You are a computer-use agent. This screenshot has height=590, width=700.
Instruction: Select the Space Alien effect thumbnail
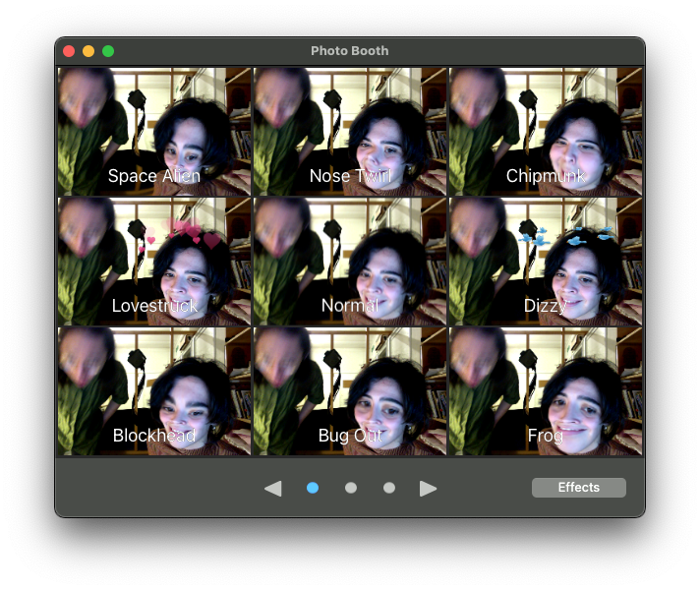pyautogui.click(x=154, y=132)
